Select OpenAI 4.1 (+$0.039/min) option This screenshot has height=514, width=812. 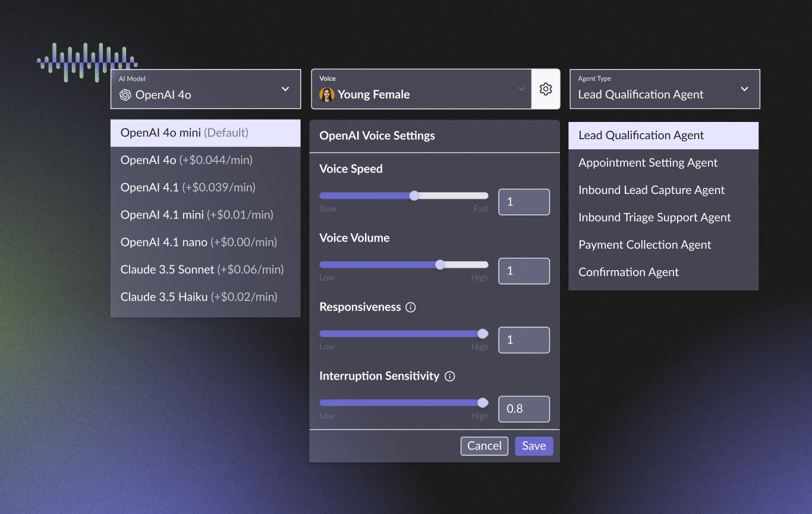tap(206, 188)
